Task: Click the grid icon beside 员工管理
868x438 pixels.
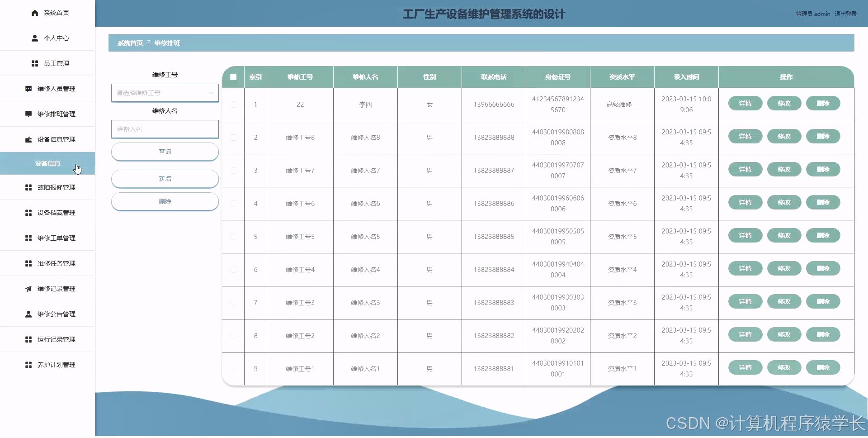Action: [x=35, y=63]
